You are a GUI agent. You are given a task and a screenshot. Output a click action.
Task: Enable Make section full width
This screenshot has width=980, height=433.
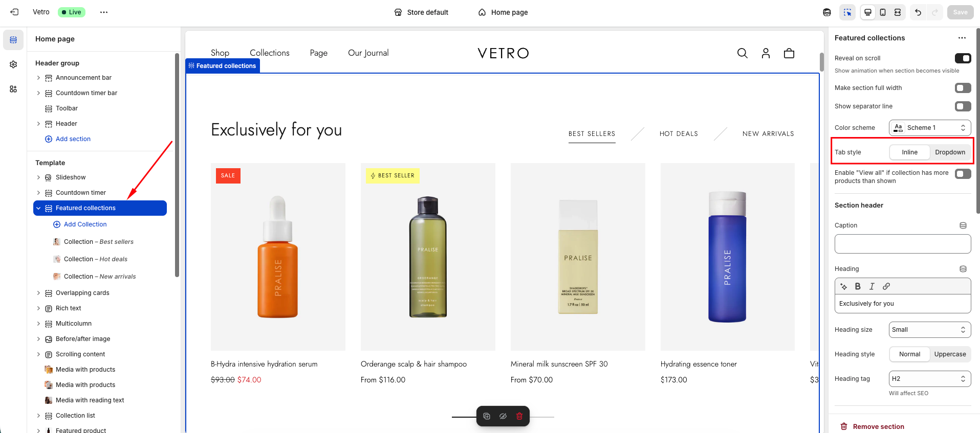pyautogui.click(x=963, y=88)
